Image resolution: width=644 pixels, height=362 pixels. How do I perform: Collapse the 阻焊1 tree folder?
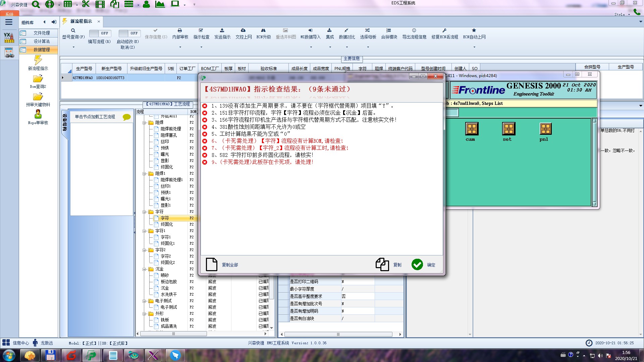pos(145,174)
